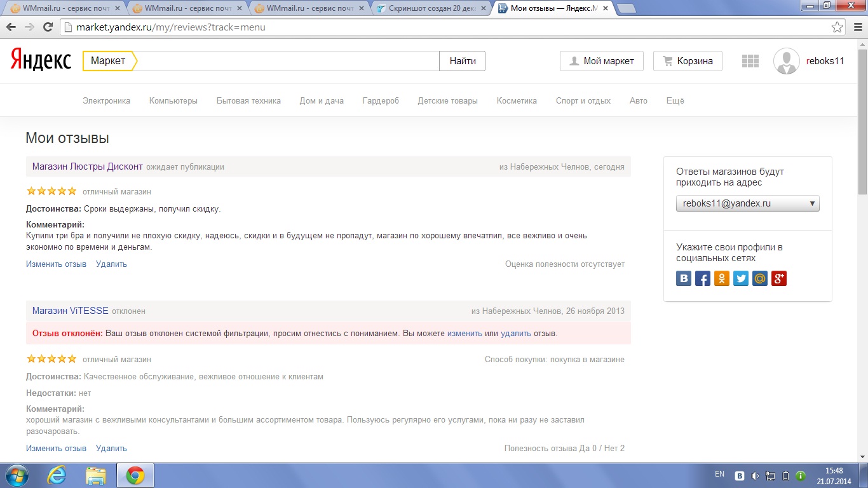
Task: Open the Косметика category
Action: tap(517, 100)
